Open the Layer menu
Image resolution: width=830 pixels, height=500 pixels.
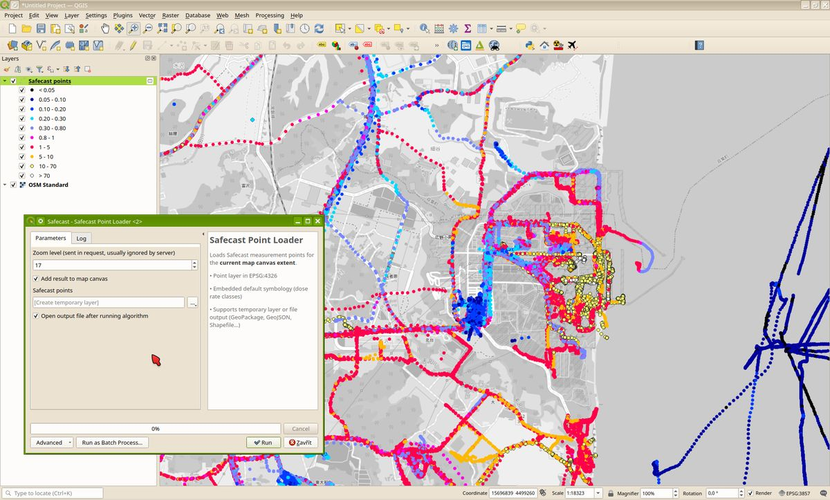(x=71, y=15)
